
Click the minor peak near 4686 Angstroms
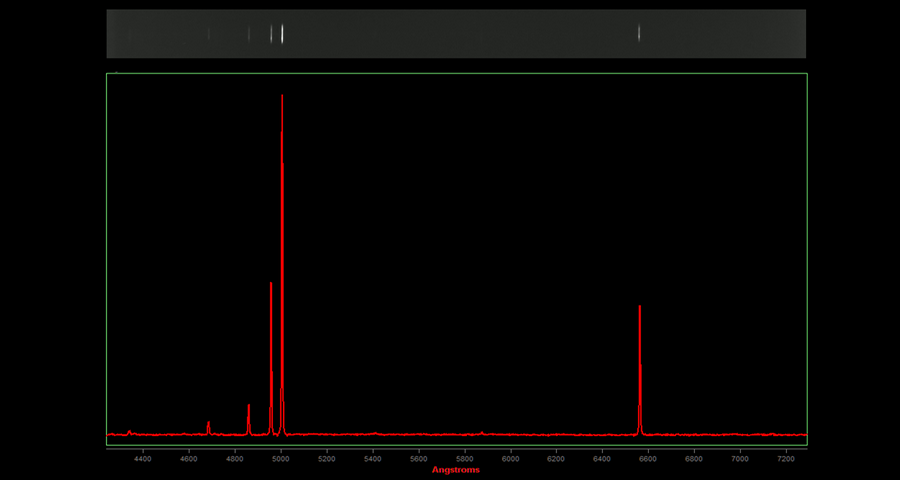[x=208, y=427]
